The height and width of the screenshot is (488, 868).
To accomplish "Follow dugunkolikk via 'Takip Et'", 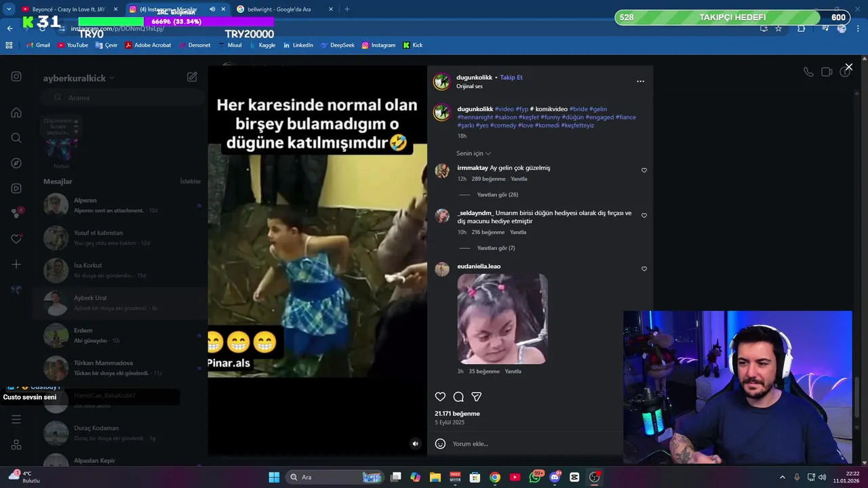I will click(x=511, y=77).
